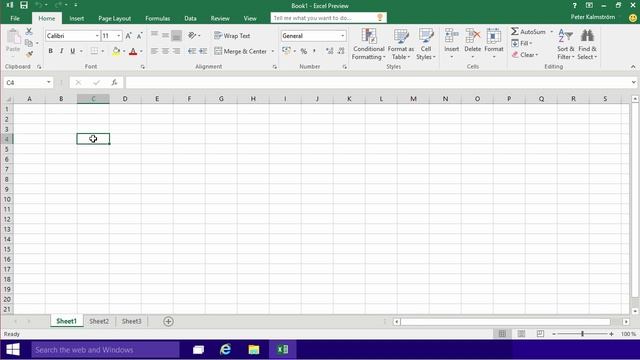Screen dimensions: 640x360
Task: Click the Format cells icon
Action: click(493, 37)
